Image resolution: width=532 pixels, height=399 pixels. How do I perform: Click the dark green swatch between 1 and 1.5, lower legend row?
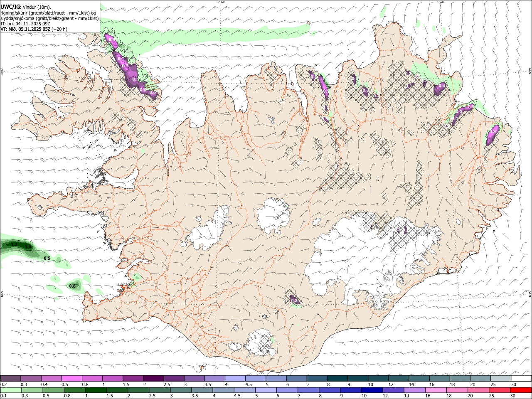click(96, 390)
